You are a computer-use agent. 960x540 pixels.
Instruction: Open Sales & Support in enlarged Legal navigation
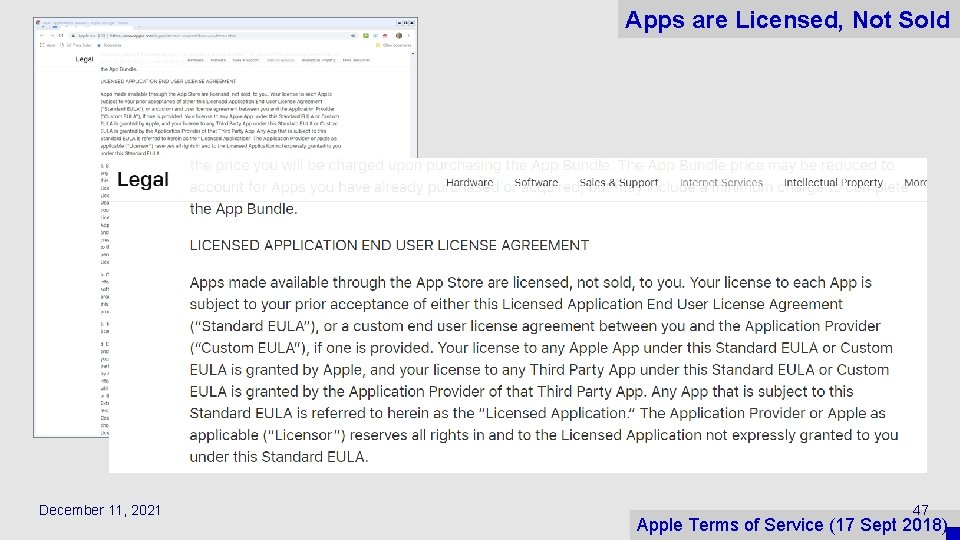pyautogui.click(x=619, y=182)
